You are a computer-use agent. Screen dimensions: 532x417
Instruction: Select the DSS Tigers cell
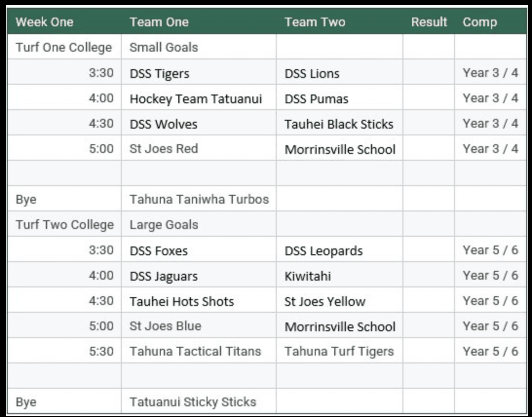[199, 72]
